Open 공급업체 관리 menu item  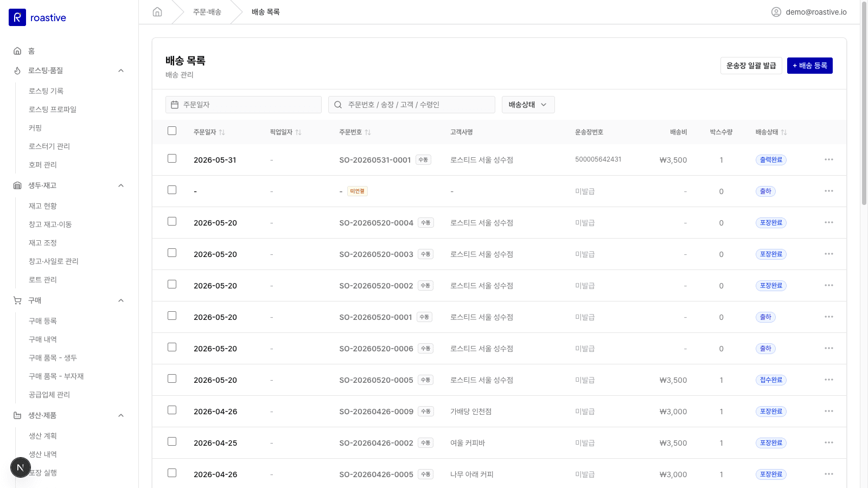(x=49, y=395)
